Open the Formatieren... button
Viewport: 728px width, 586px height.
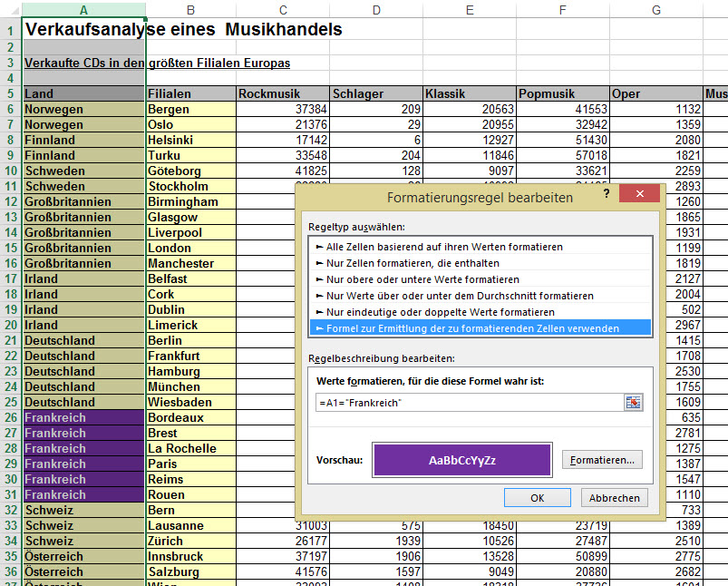603,460
